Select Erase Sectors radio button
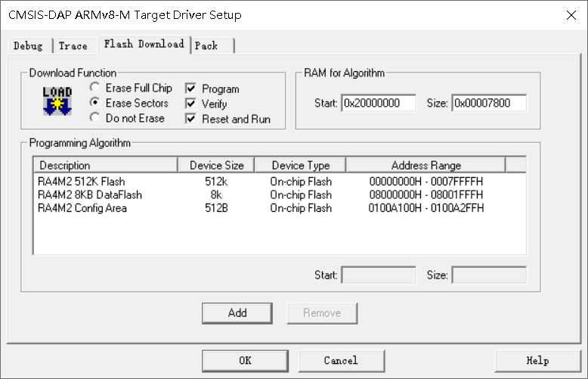The width and height of the screenshot is (588, 379). coord(95,102)
